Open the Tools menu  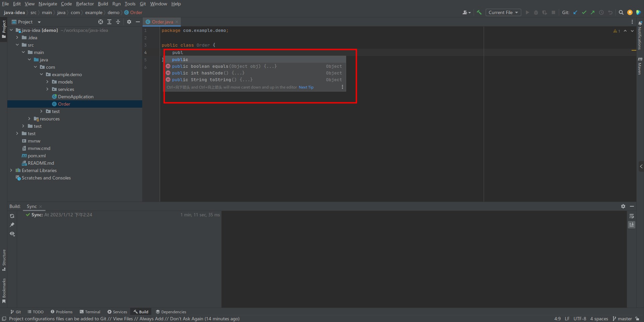[130, 4]
